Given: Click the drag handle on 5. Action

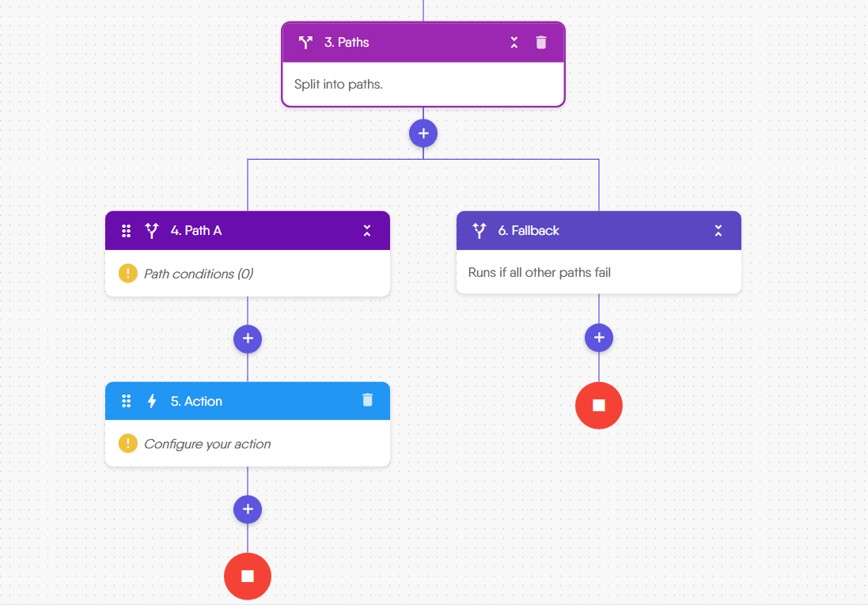Looking at the screenshot, I should (x=126, y=402).
